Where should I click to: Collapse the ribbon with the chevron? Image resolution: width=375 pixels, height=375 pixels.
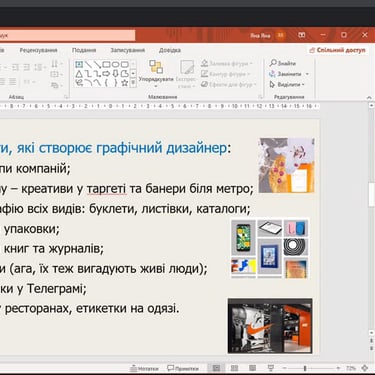369,98
